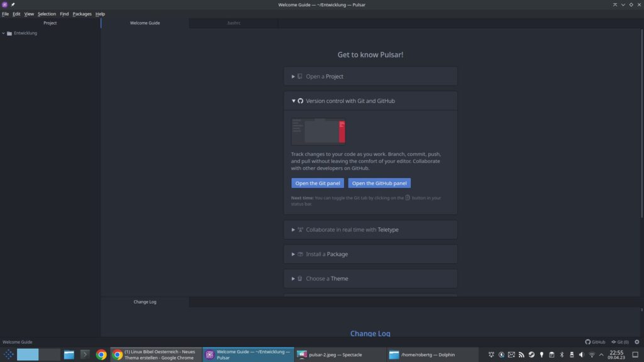
Task: Click the package icon beside Install a Package
Action: [300, 255]
